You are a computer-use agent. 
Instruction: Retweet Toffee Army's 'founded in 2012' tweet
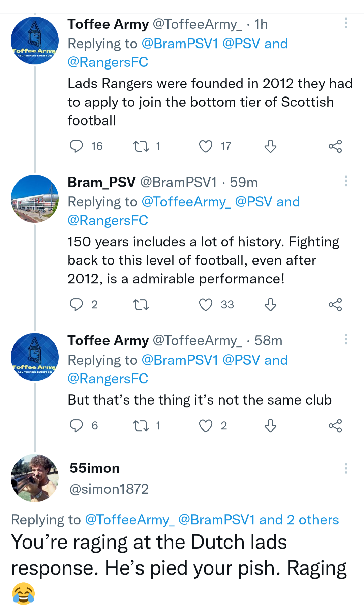coord(141,146)
